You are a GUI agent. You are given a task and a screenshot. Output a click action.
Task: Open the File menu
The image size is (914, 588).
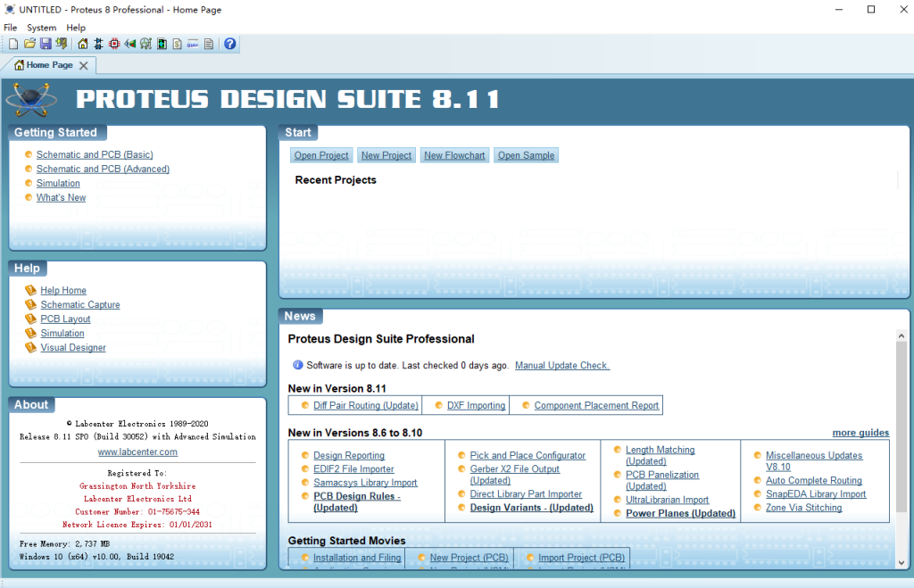coord(11,28)
